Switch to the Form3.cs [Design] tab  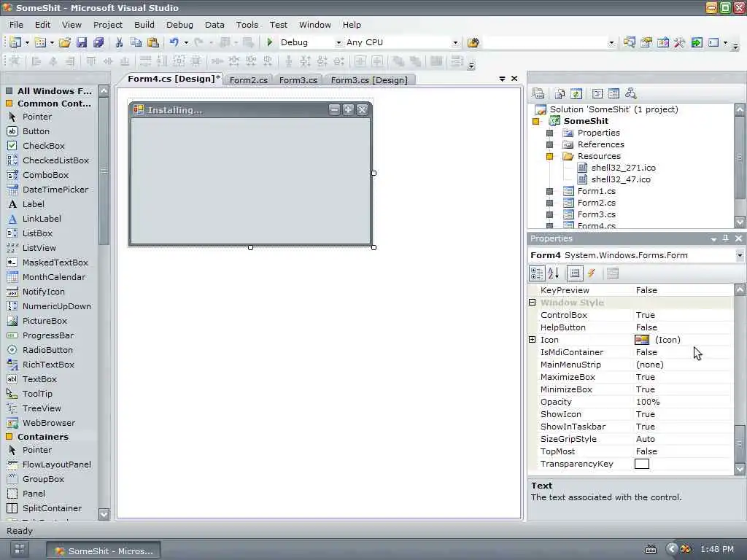369,80
